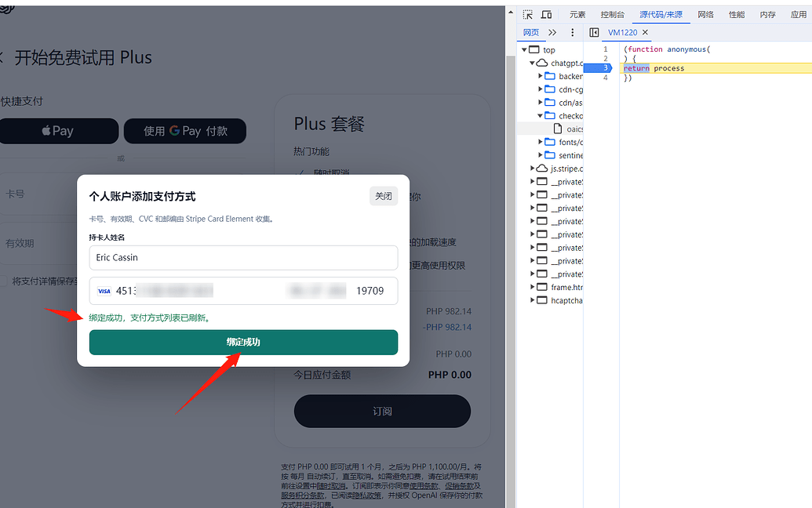The image size is (812, 508).
Task: Collapse the top frame tree node
Action: click(524, 49)
